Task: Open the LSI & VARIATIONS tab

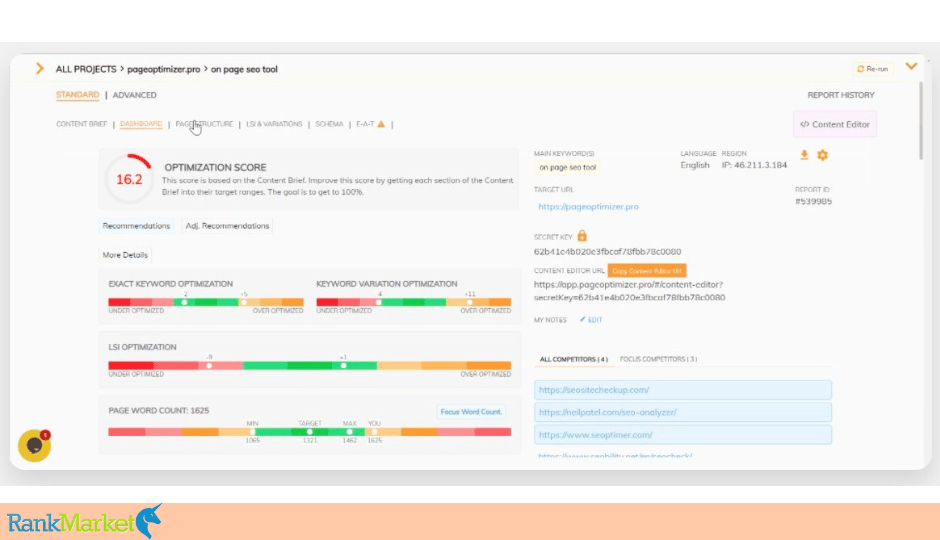Action: [274, 124]
